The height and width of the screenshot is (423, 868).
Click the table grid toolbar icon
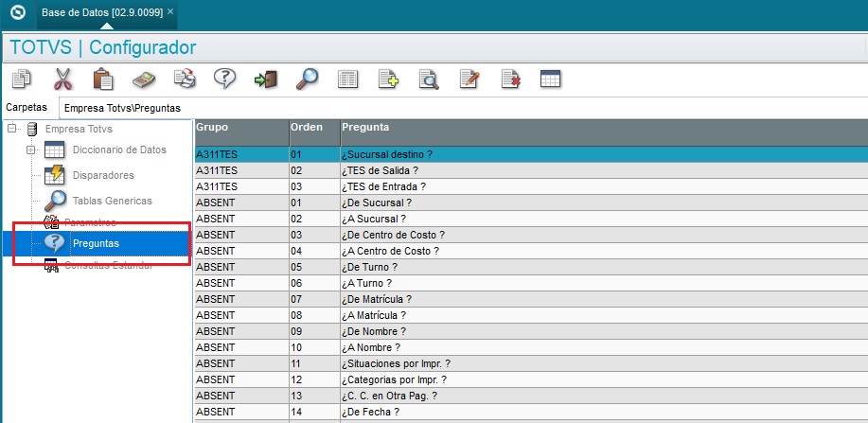pos(551,79)
